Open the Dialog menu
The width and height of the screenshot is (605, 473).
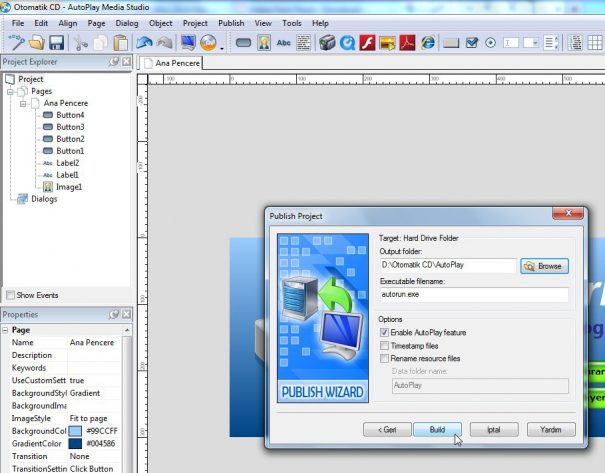pos(127,23)
